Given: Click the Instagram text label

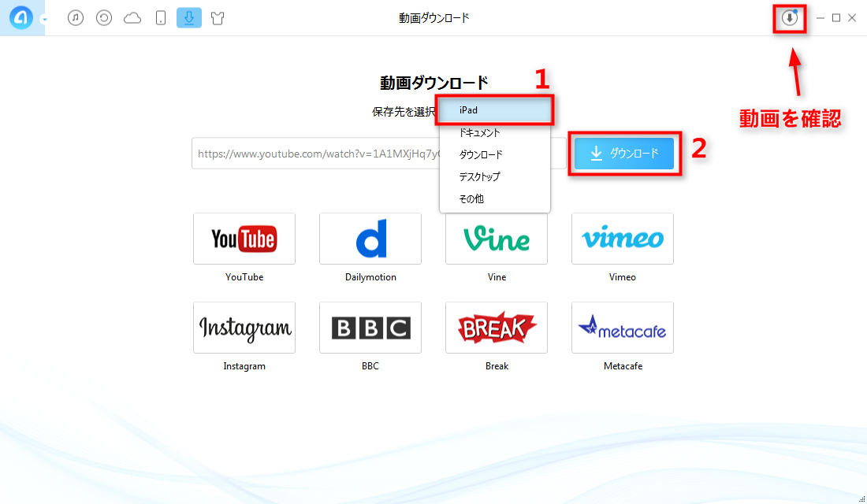Looking at the screenshot, I should click(244, 366).
